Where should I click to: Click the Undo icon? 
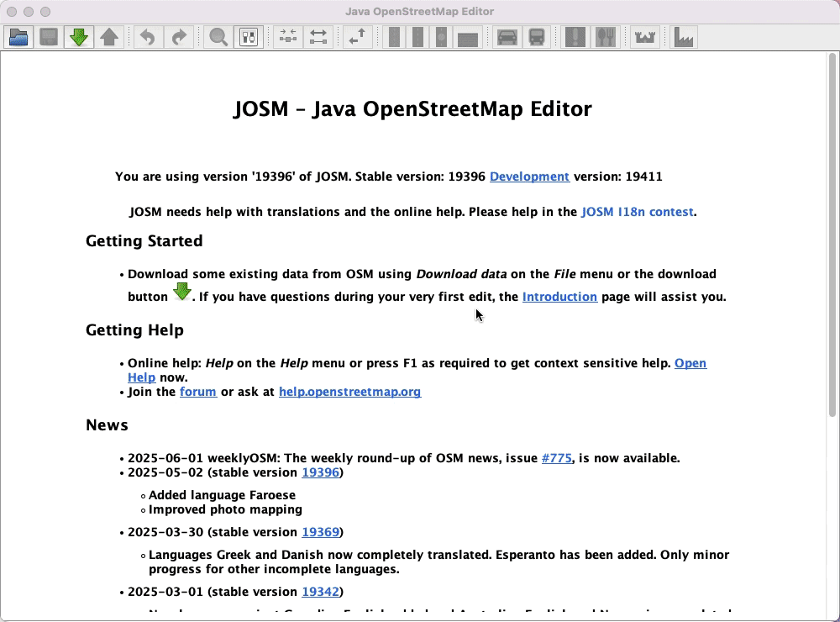click(x=148, y=36)
